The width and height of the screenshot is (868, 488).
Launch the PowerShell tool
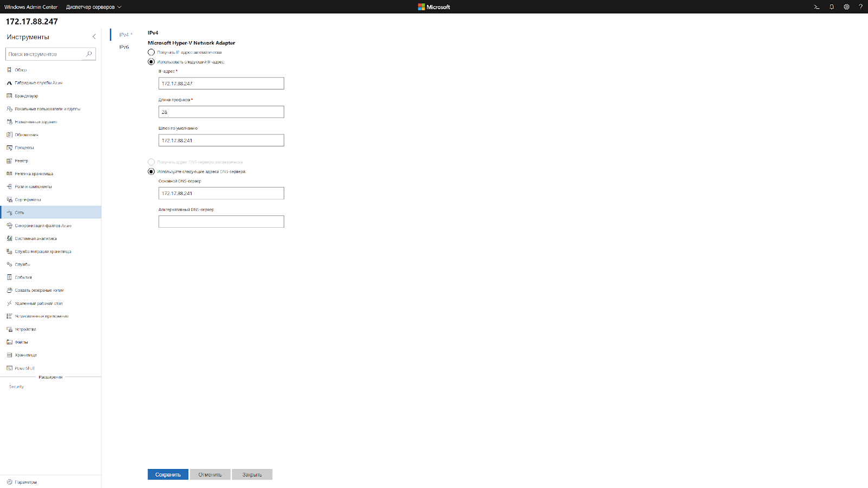[x=24, y=368]
